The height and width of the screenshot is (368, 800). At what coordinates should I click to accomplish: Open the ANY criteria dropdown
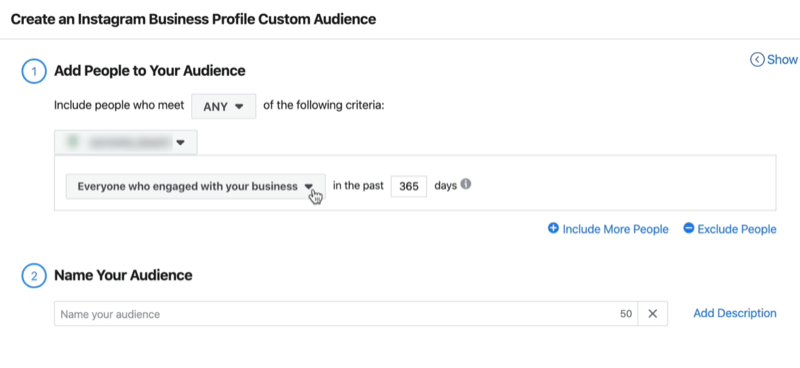pyautogui.click(x=223, y=107)
